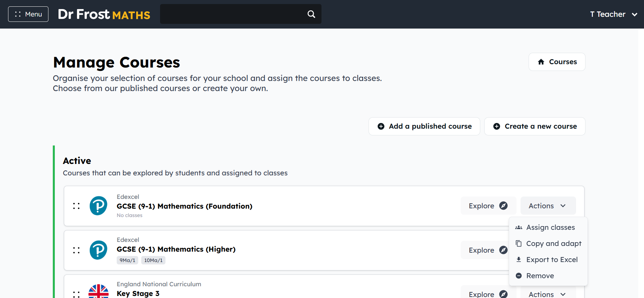This screenshot has height=298, width=644.
Task: Click Create a new course
Action: pyautogui.click(x=535, y=126)
